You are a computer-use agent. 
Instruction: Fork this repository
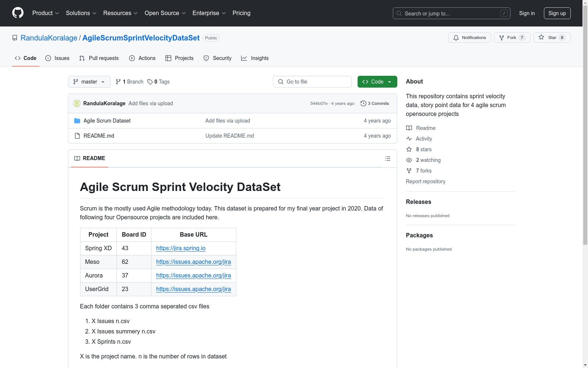(512, 38)
